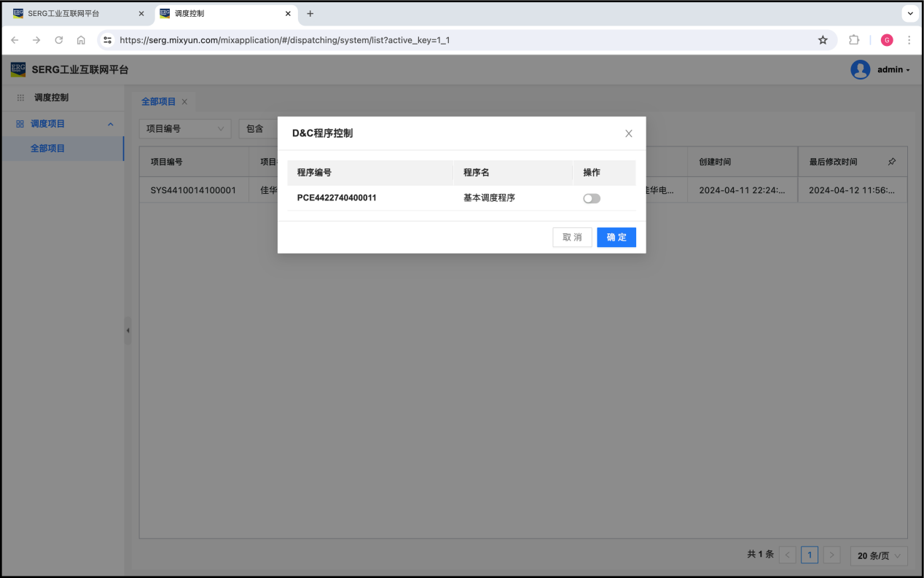Open a new browser tab
The image size is (924, 578).
click(x=310, y=14)
